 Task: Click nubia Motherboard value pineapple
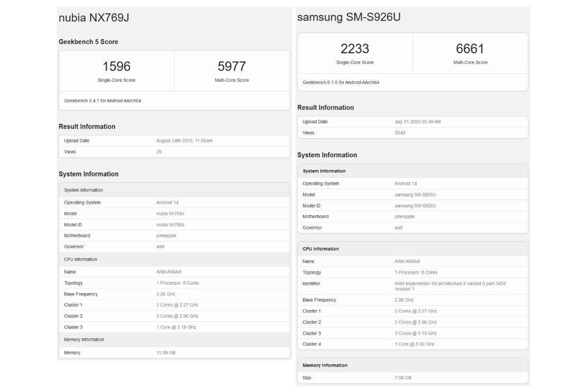[166, 236]
